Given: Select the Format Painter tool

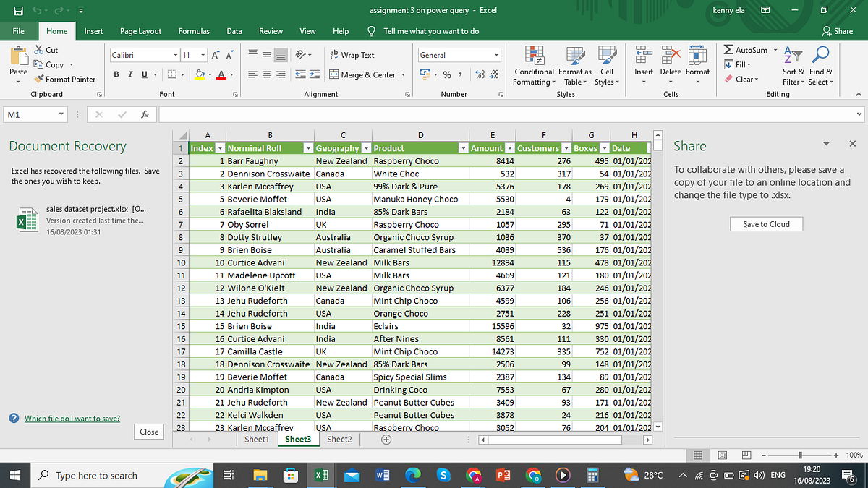Looking at the screenshot, I should tap(65, 79).
